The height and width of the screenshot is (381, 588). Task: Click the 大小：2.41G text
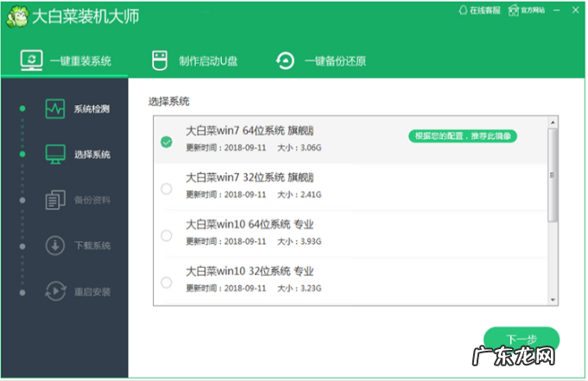(300, 194)
